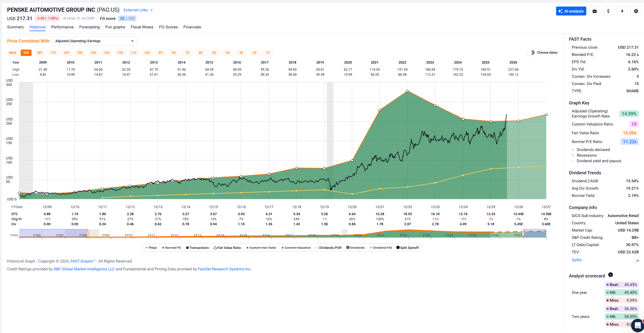Click the 12/21 fair value triangle marker
644x333 pixels.
380,110
